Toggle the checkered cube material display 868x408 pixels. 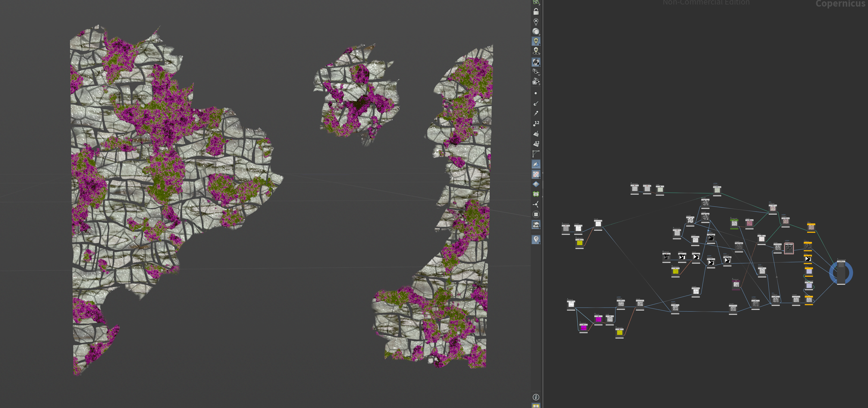tap(536, 62)
